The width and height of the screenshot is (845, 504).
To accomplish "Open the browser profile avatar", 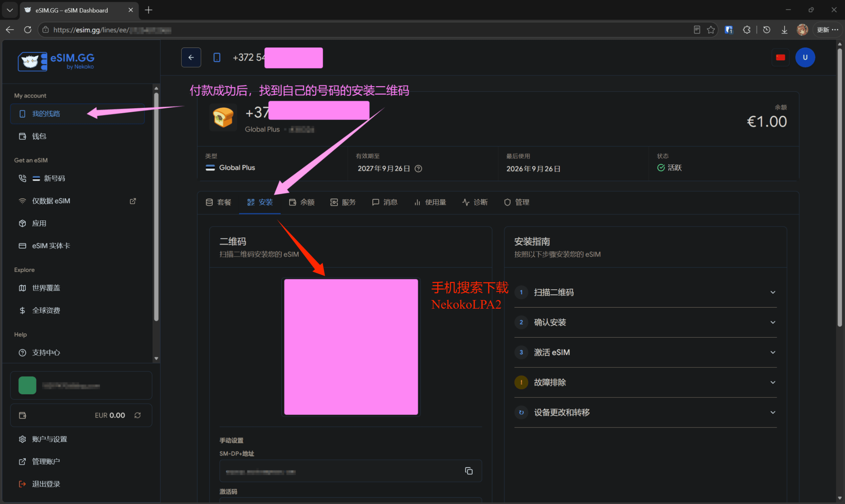I will [802, 30].
